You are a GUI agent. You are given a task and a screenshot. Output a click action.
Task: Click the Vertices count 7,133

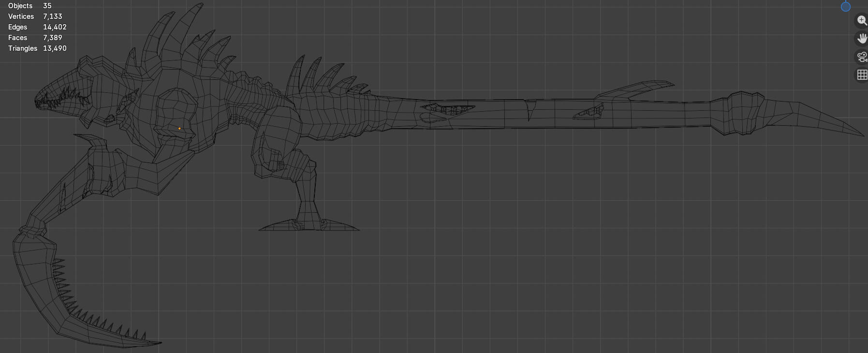pyautogui.click(x=53, y=16)
